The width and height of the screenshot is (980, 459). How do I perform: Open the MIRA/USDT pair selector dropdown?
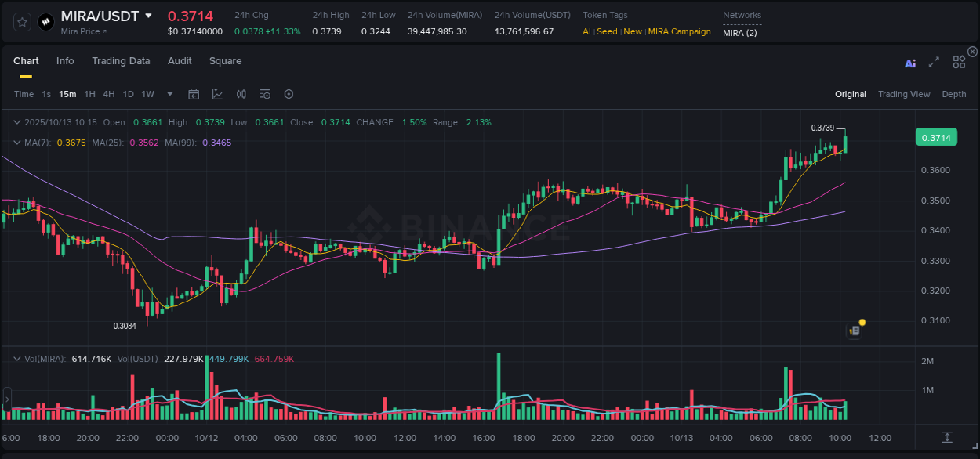click(x=148, y=15)
